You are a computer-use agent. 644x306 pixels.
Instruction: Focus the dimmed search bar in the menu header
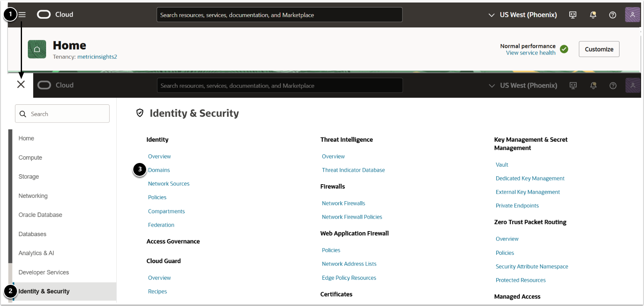(x=280, y=85)
